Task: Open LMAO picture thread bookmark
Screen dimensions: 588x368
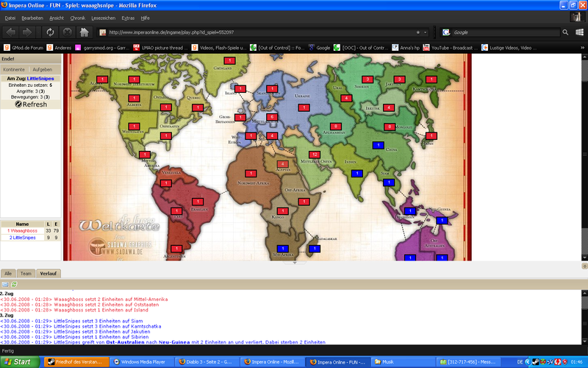Action: pyautogui.click(x=161, y=48)
